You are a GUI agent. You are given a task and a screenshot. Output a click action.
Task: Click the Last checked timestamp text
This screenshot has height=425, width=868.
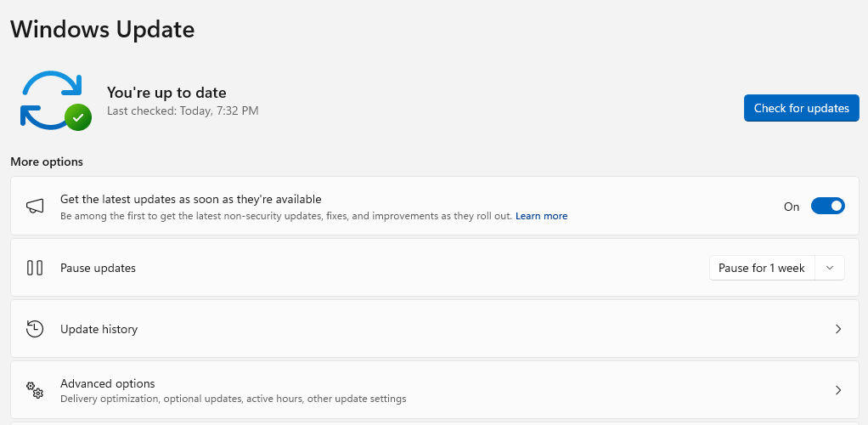coord(183,110)
